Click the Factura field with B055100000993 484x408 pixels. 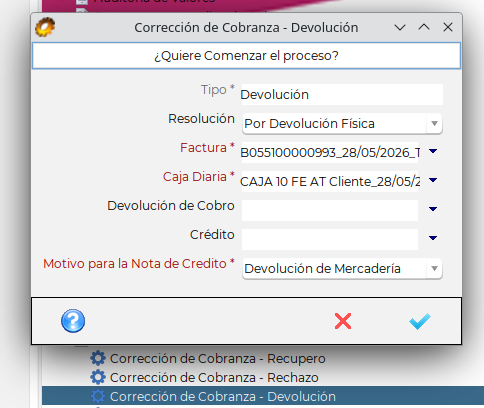coord(330,152)
